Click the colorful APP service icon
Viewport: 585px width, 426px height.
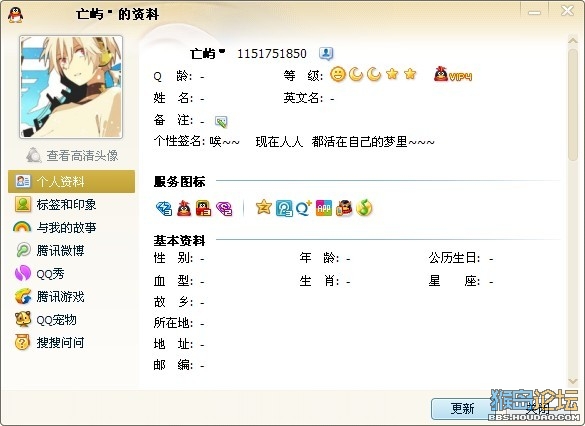point(323,208)
